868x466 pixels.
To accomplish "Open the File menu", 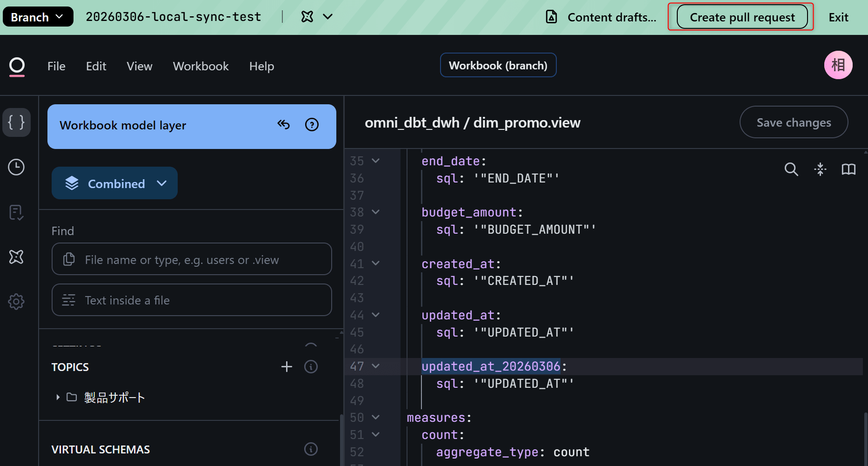I will coord(56,66).
